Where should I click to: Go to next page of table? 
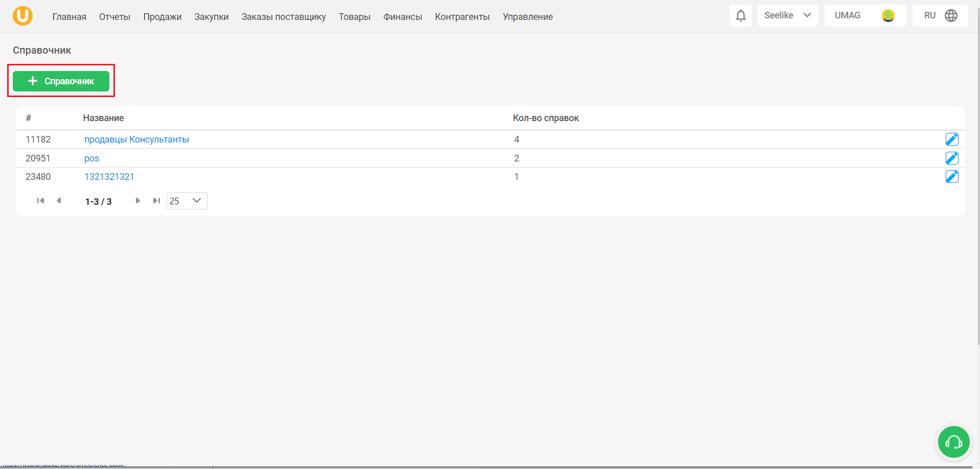click(137, 201)
